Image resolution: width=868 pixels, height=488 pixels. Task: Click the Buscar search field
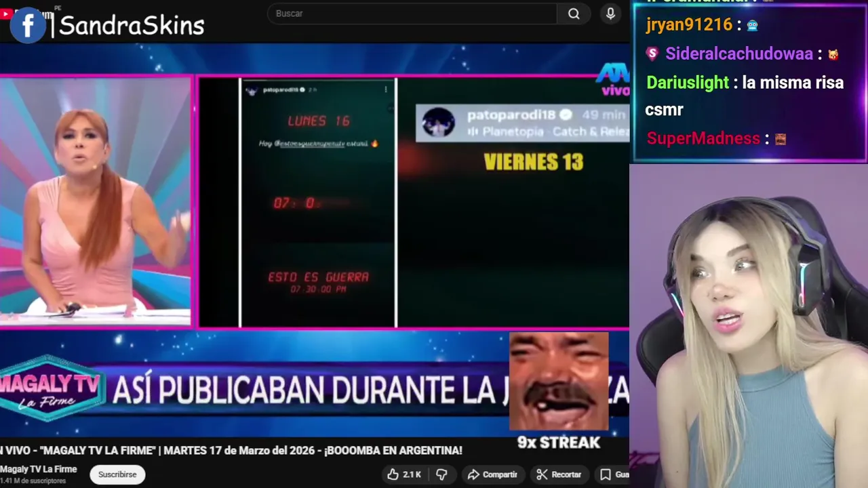(x=412, y=14)
